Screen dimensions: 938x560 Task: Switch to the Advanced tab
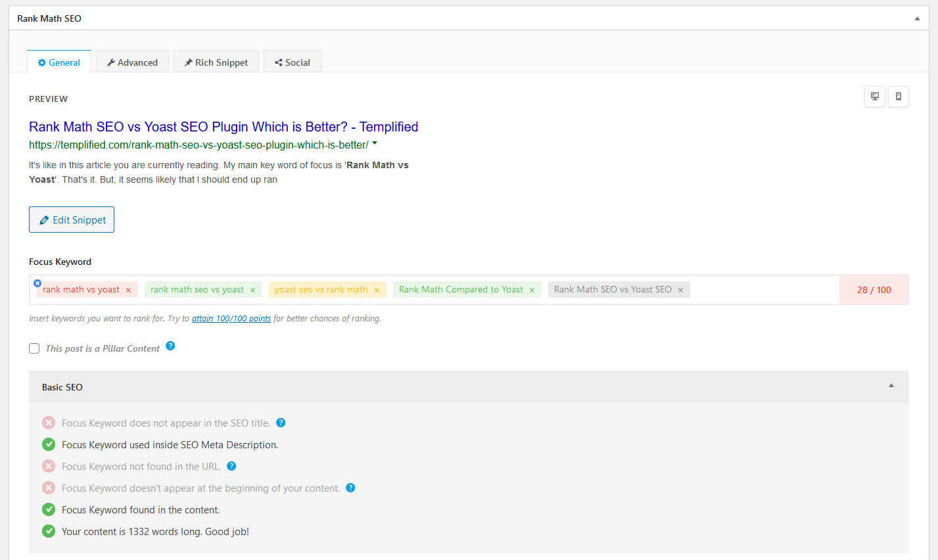[x=132, y=62]
